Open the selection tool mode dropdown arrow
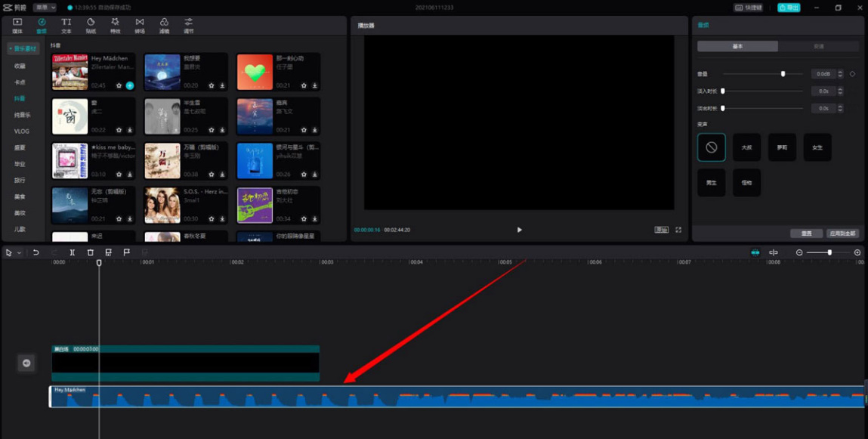868x439 pixels. click(19, 252)
